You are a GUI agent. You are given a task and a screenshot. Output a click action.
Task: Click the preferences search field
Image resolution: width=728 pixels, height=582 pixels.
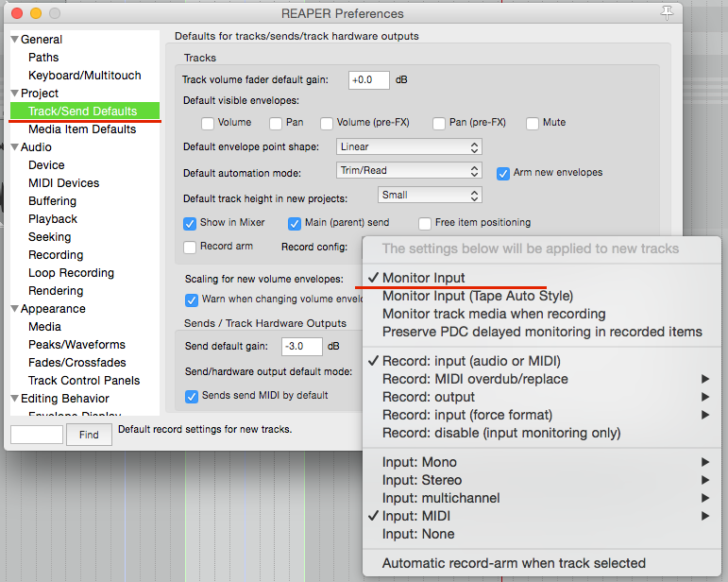[37, 435]
